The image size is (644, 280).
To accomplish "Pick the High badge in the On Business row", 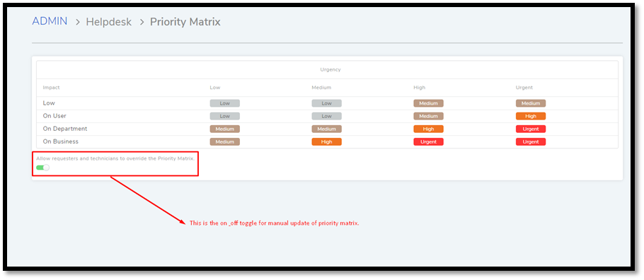I will [326, 141].
